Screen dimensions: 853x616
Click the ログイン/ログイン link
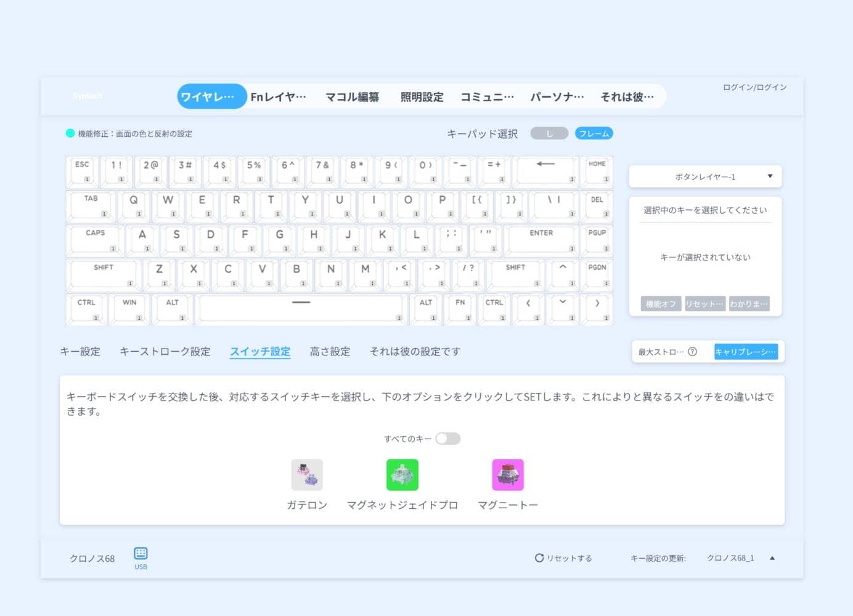point(755,87)
